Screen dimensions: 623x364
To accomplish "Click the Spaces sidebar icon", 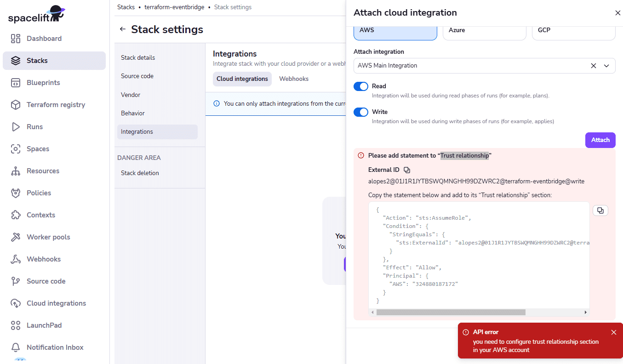I will click(16, 149).
